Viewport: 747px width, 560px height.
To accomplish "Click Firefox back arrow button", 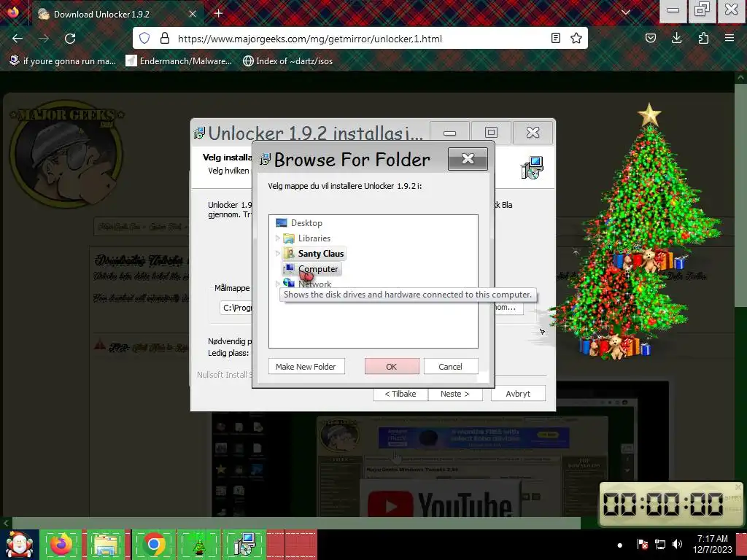I will (18, 39).
